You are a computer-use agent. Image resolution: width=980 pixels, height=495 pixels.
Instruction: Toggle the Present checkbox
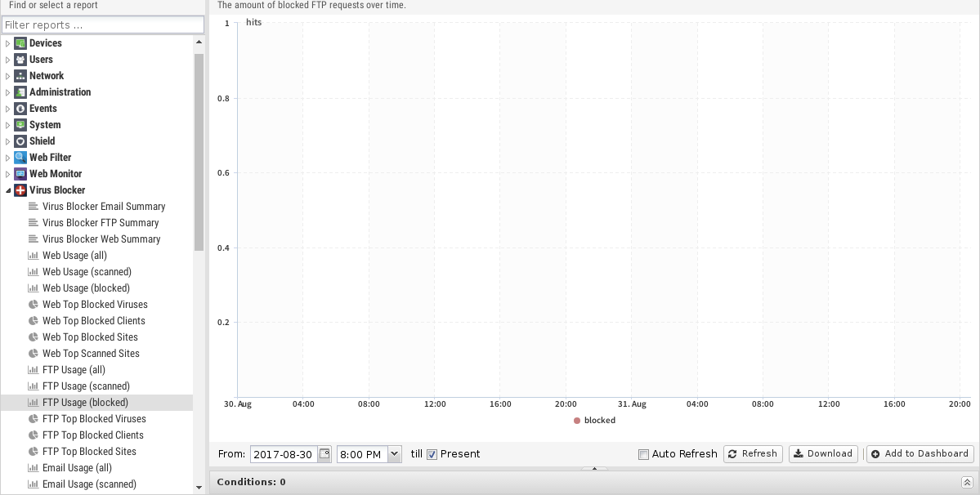tap(432, 454)
